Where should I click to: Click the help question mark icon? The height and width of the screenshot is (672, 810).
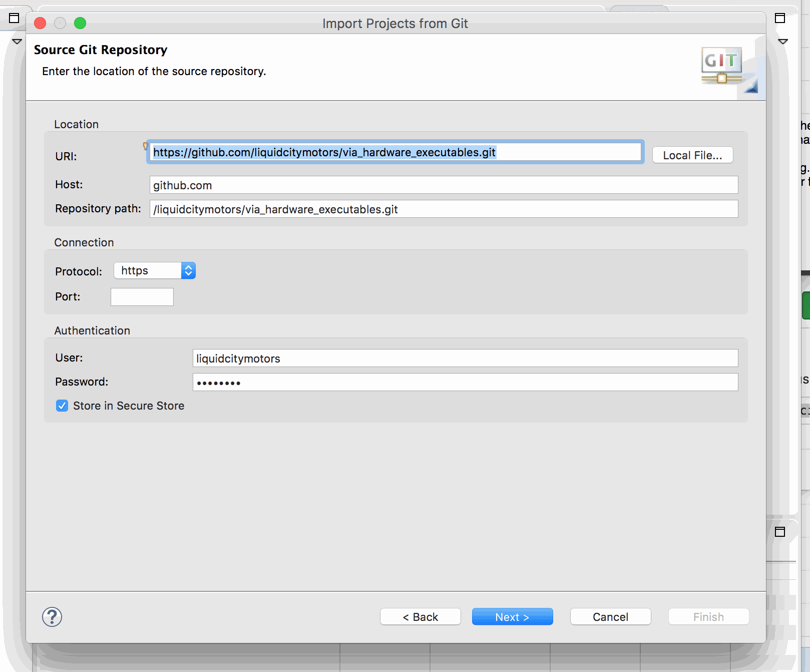pos(52,617)
